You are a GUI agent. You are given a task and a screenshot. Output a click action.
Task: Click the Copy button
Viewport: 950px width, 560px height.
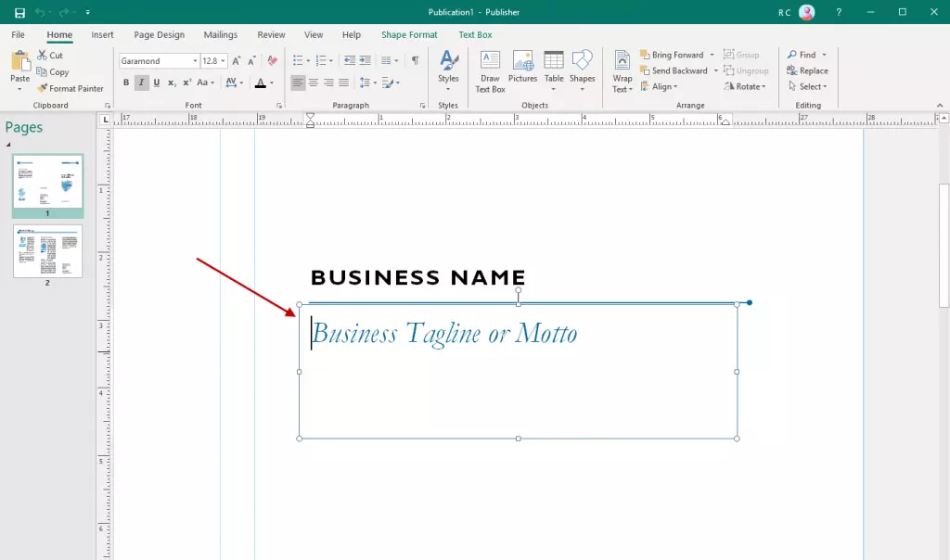(x=53, y=72)
